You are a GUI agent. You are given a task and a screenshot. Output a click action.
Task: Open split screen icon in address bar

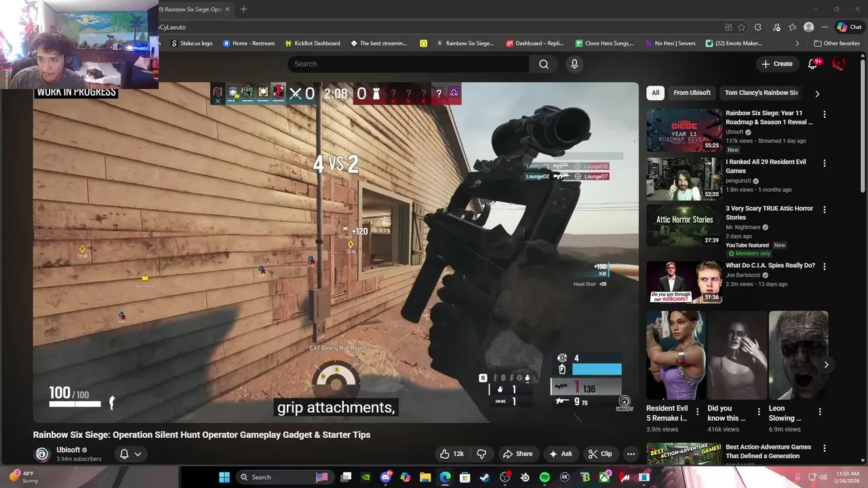click(x=728, y=27)
